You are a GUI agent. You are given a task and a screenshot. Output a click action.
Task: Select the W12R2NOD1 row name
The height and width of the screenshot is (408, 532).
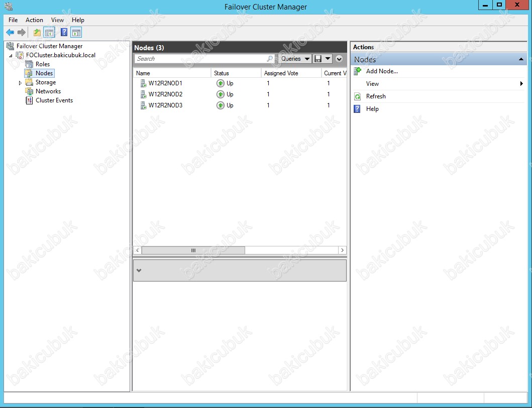coord(165,83)
